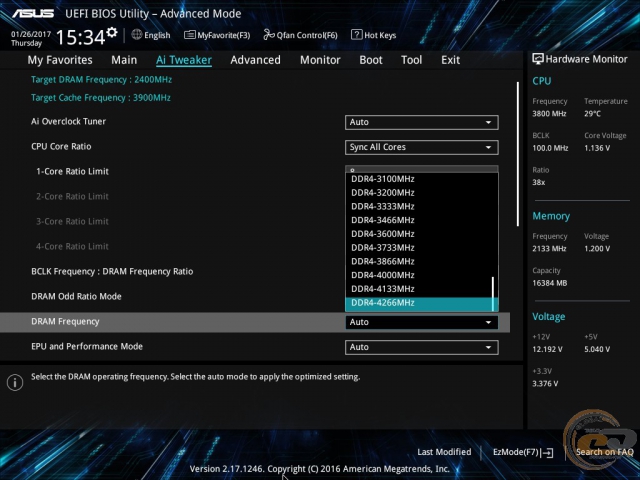Screen dimensions: 640x480
Task: Click the +3.3V 3.376 V reading
Action: 545,384
